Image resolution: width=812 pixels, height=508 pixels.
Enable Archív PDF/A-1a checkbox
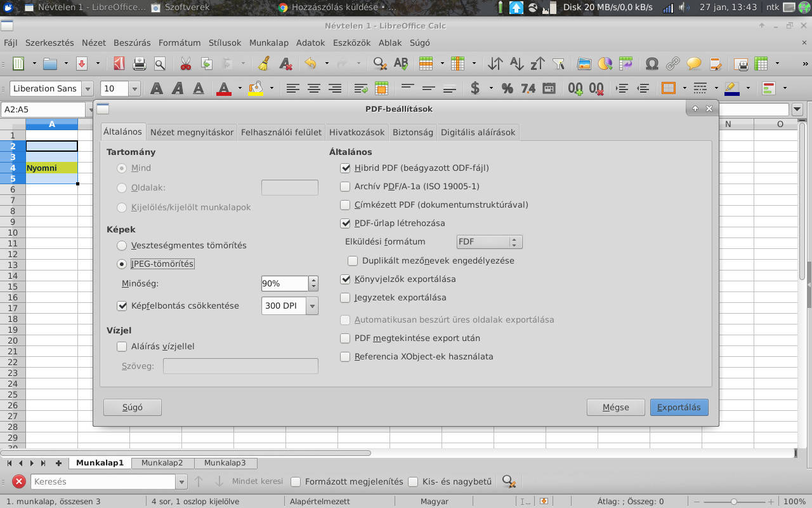click(345, 187)
